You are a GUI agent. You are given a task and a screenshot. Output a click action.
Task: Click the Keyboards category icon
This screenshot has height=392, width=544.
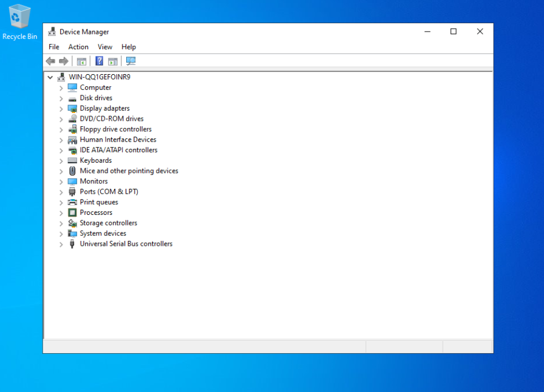click(72, 161)
